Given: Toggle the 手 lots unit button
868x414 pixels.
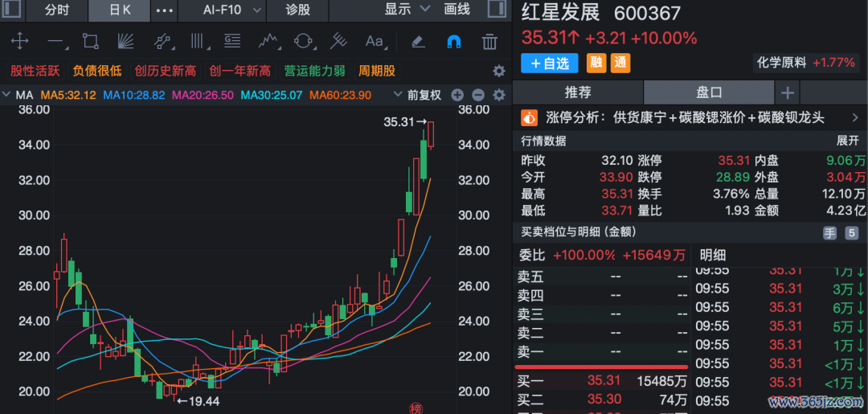Looking at the screenshot, I should point(829,233).
